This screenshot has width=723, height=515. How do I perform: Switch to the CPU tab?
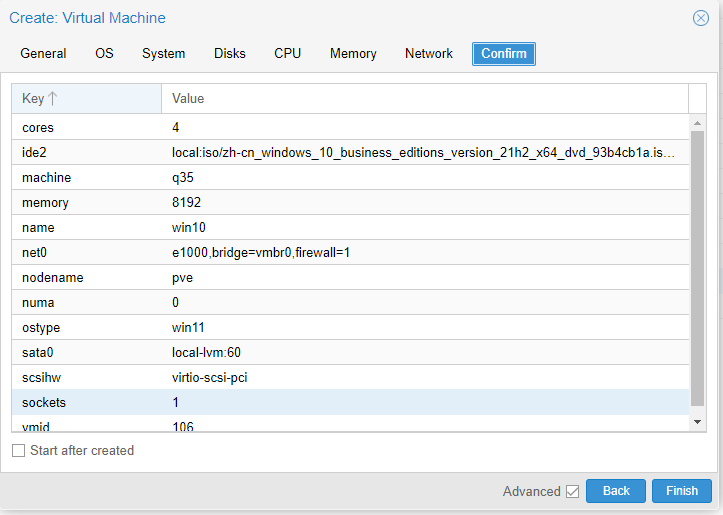287,54
